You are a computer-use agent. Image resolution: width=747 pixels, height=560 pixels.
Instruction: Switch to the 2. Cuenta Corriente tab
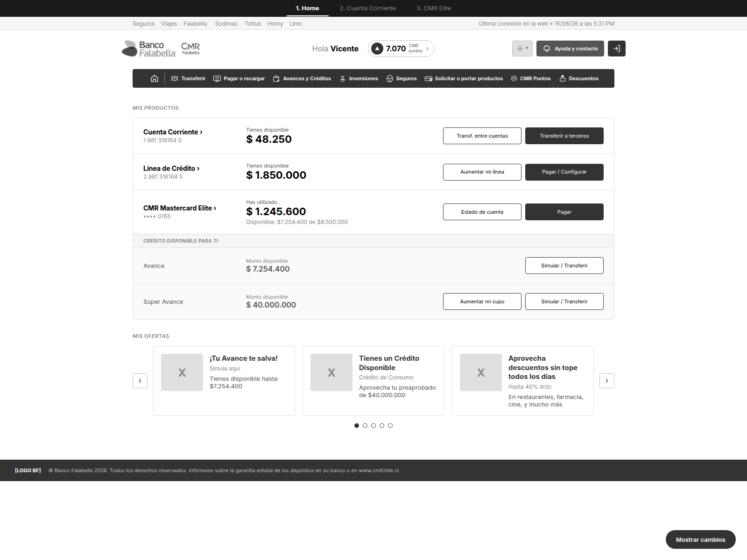(x=368, y=8)
